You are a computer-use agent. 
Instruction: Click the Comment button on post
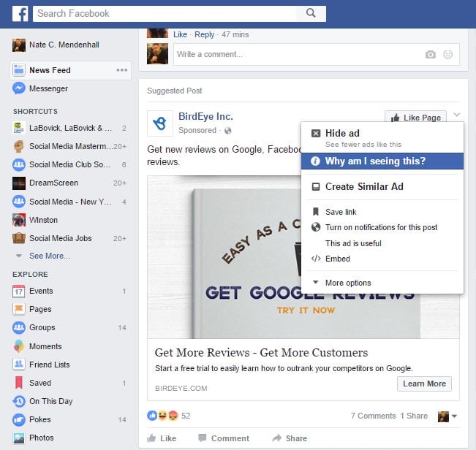point(224,438)
